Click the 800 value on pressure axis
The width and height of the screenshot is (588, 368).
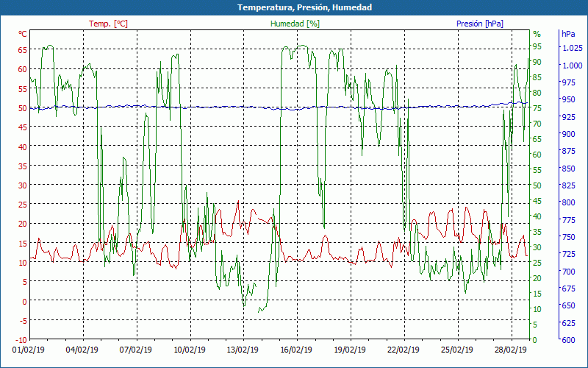[568, 202]
